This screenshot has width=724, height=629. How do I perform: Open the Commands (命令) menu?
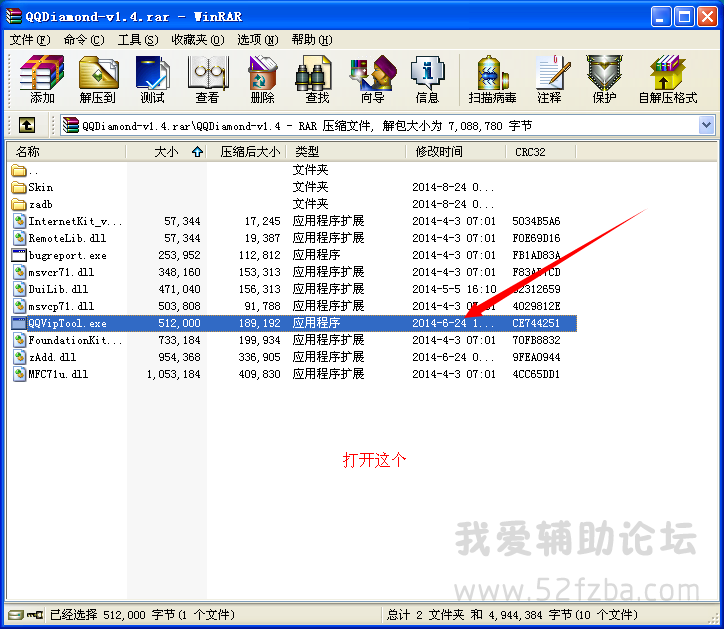pyautogui.click(x=84, y=40)
